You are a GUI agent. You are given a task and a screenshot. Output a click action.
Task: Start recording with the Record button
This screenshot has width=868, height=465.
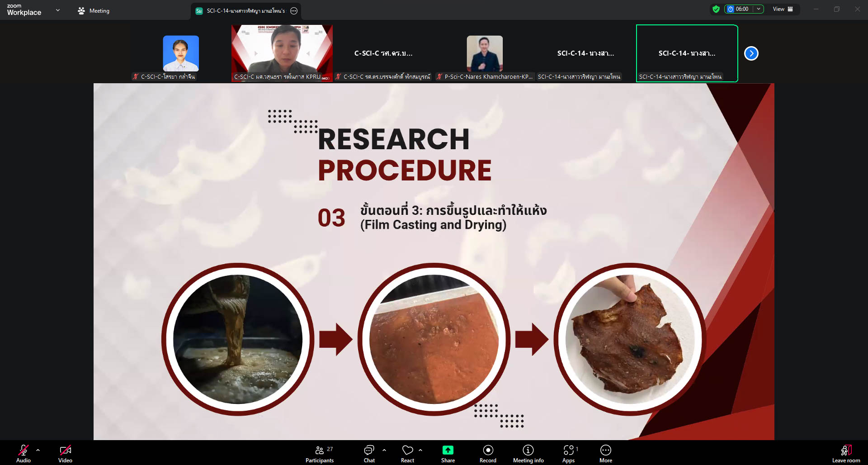point(488,454)
